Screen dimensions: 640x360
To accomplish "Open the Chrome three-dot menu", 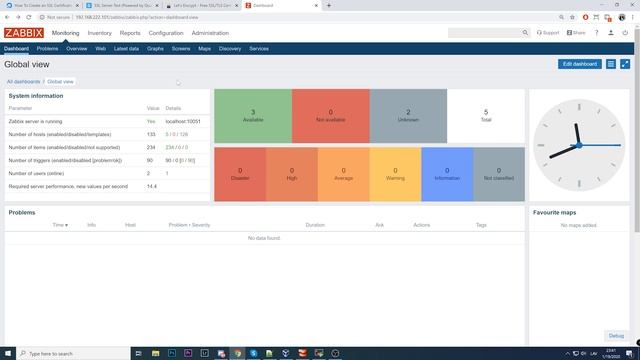I will (633, 17).
